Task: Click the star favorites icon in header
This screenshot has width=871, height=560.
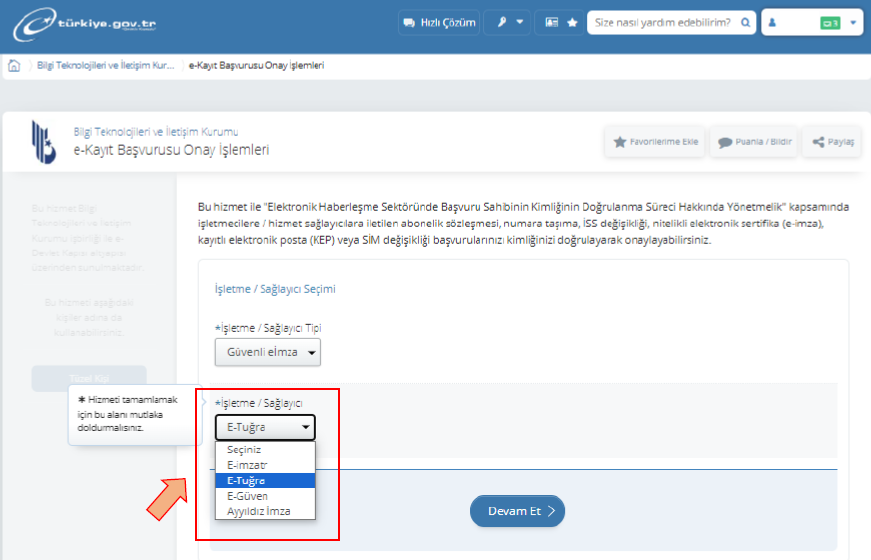Action: point(572,23)
